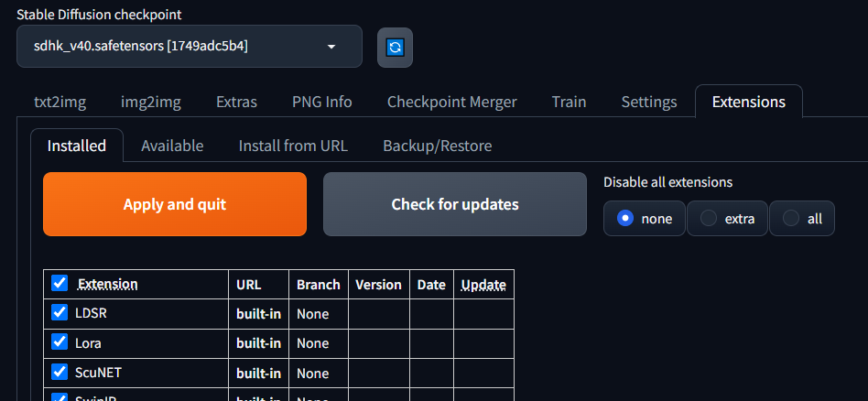This screenshot has height=401, width=868.
Task: Disable the Lora extension checkbox
Action: click(x=60, y=341)
